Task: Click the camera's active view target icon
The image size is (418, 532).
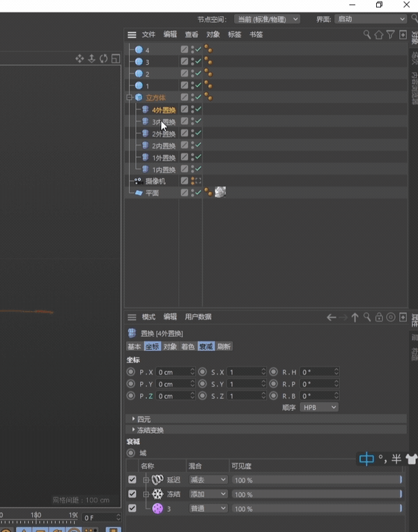Action: (199, 181)
